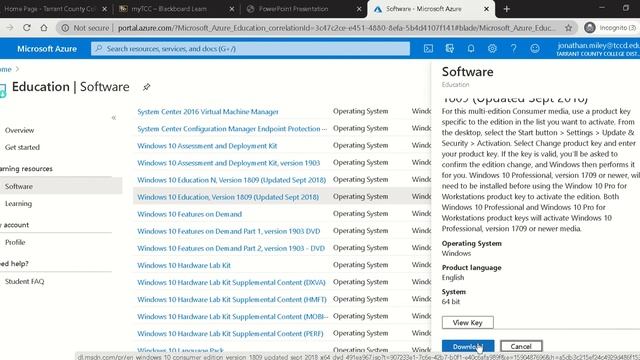640x360 pixels.
Task: Bookmark this page with the star
Action: [568, 28]
